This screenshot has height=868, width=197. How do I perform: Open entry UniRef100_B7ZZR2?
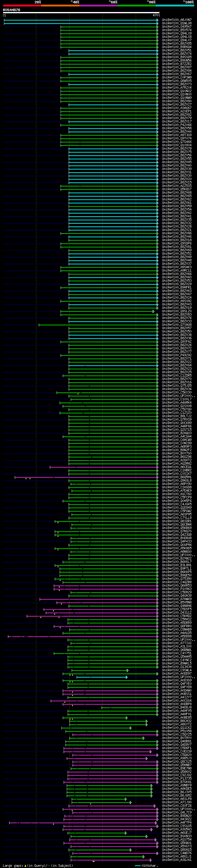tap(177, 64)
